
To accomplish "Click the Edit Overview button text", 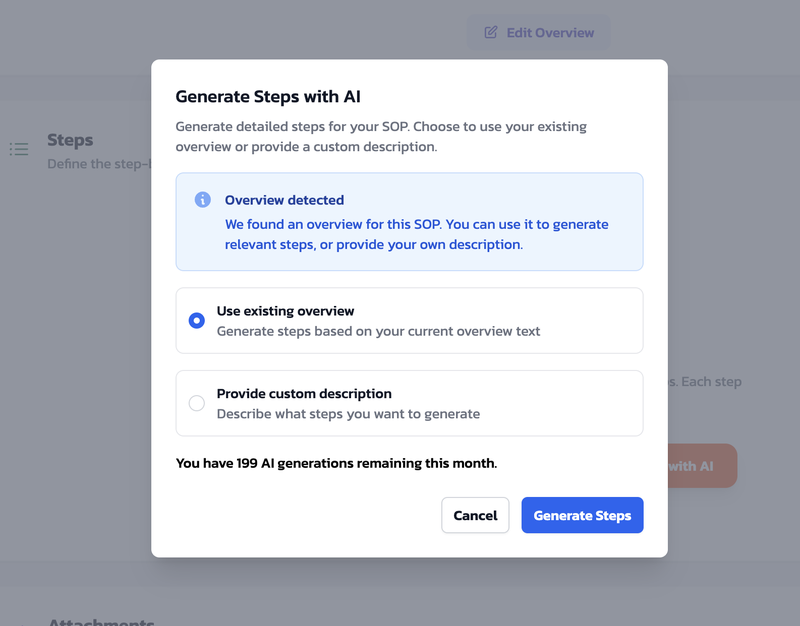I will [x=550, y=32].
